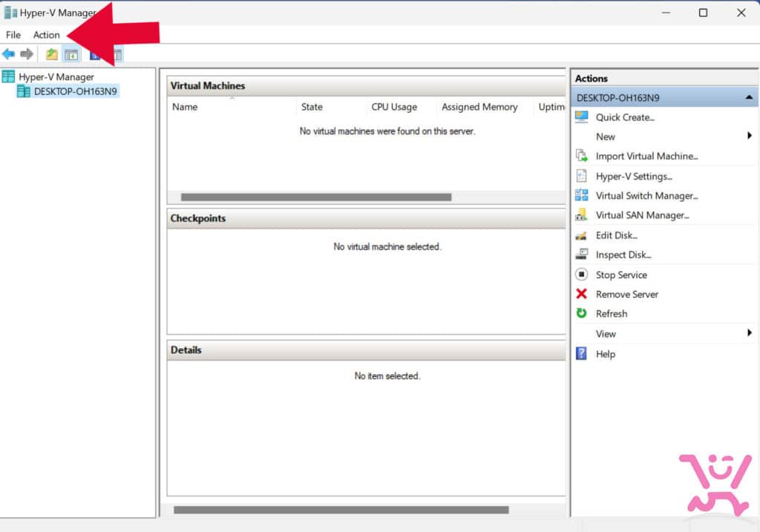The width and height of the screenshot is (760, 532).
Task: Click the server icon beside DESKTOP-OH163N9 in the tree
Action: tap(23, 91)
